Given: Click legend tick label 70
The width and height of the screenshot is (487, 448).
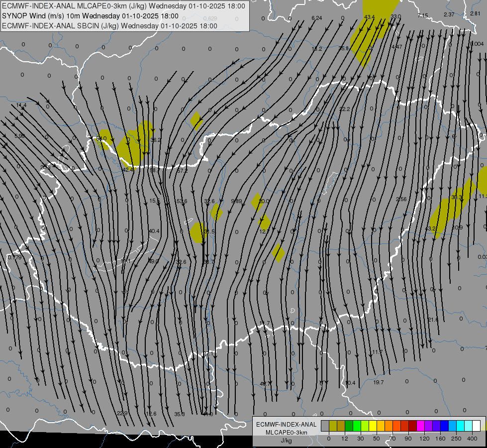Looking at the screenshot, I should click(x=392, y=439).
